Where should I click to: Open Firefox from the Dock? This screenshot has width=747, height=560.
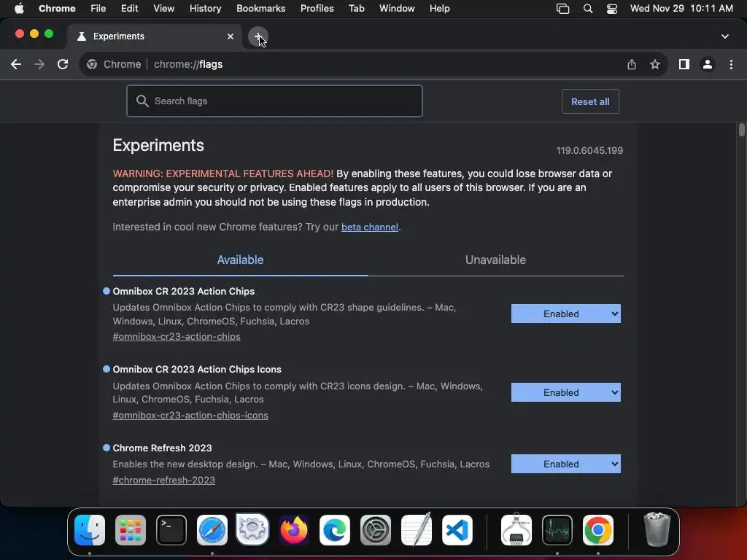click(x=294, y=530)
